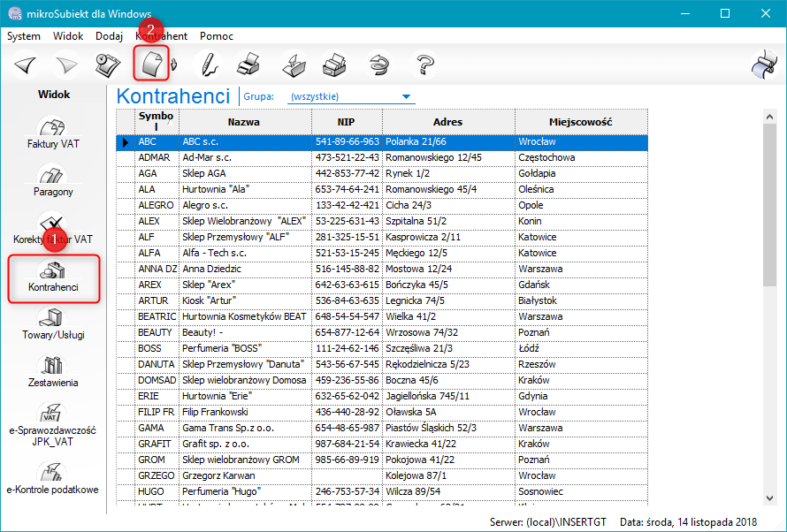Open Towary/Usługi in the sidebar
This screenshot has height=532, width=787.
click(x=53, y=324)
